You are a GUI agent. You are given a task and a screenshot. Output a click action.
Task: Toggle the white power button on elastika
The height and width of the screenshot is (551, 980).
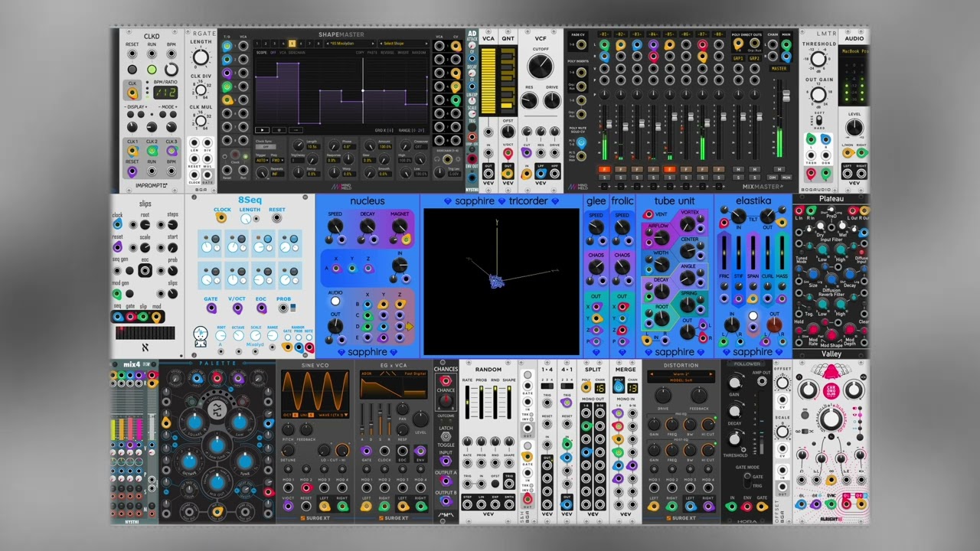coord(753,315)
